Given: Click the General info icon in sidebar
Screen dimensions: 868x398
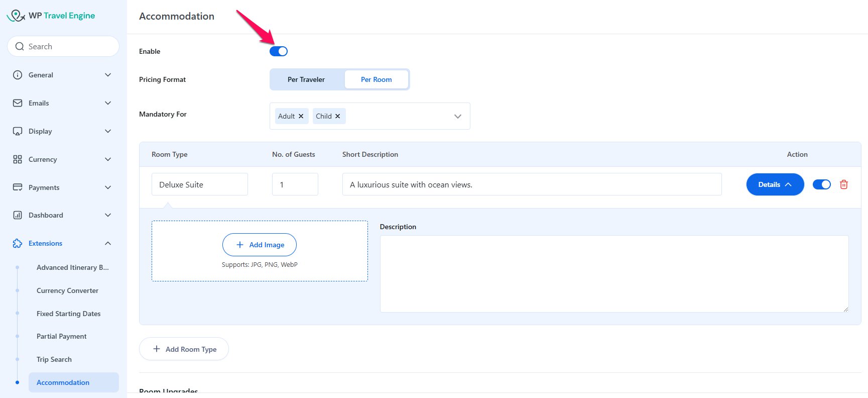Looking at the screenshot, I should coord(18,75).
